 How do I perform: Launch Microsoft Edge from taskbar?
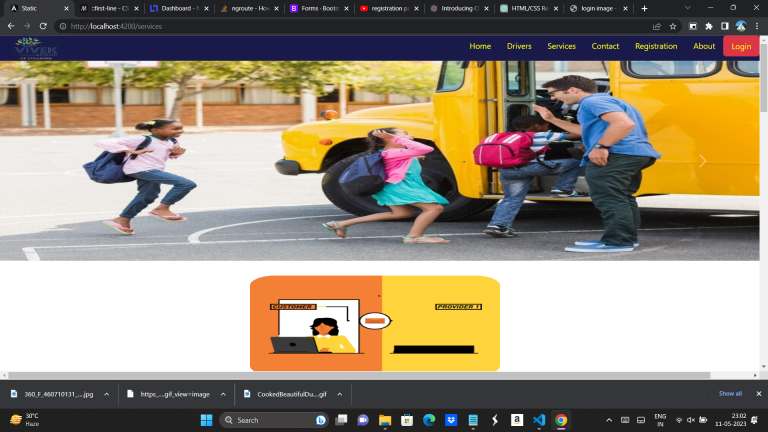429,420
